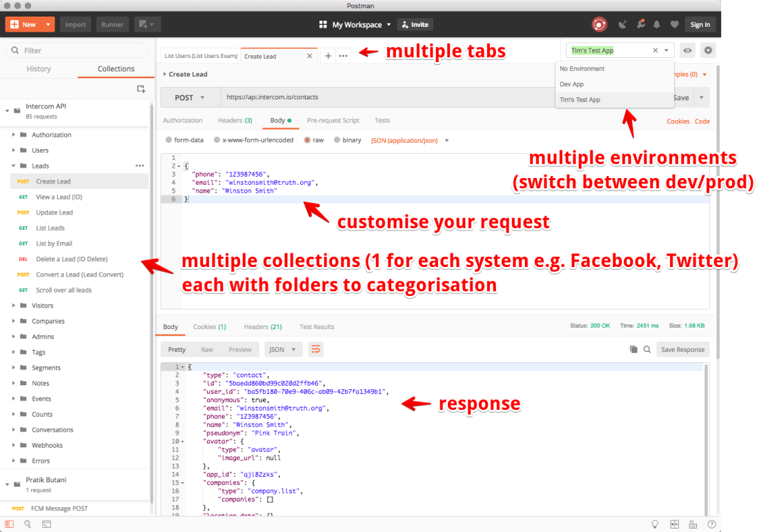Click the Save Response button
Screen dimensions: 759x532
coord(682,350)
